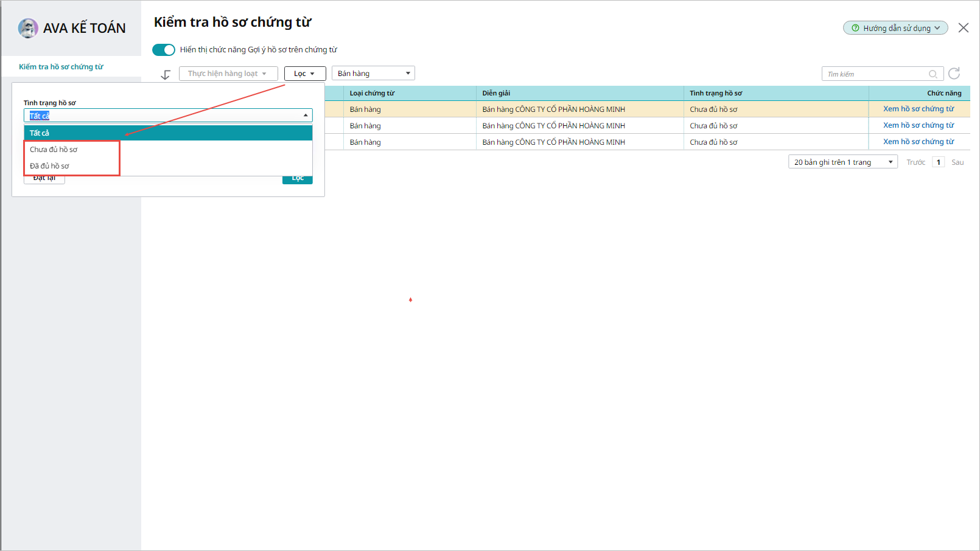
Task: Click the Tìm kiếm search field
Action: pos(873,74)
